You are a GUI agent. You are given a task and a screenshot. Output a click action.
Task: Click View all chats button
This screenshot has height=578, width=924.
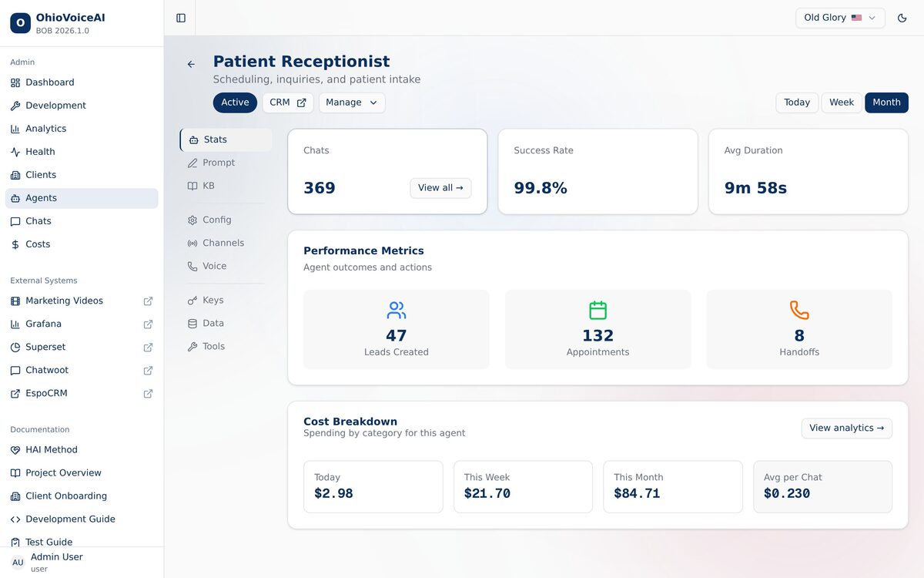440,188
